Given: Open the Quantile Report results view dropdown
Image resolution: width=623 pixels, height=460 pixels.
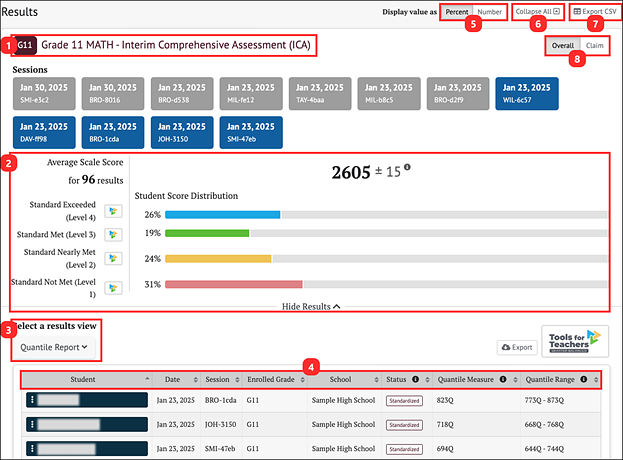Looking at the screenshot, I should tap(54, 347).
